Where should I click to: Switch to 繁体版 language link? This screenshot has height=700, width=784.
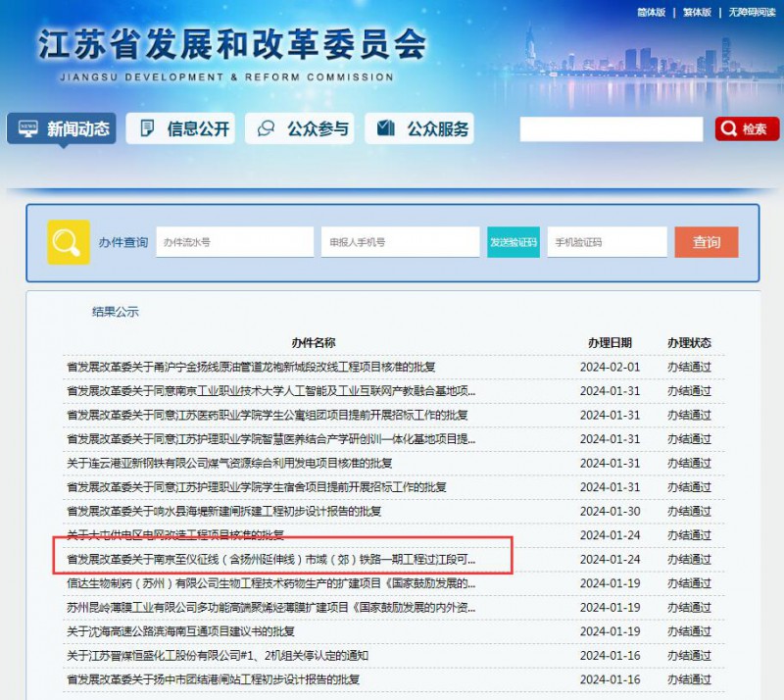coord(697,12)
